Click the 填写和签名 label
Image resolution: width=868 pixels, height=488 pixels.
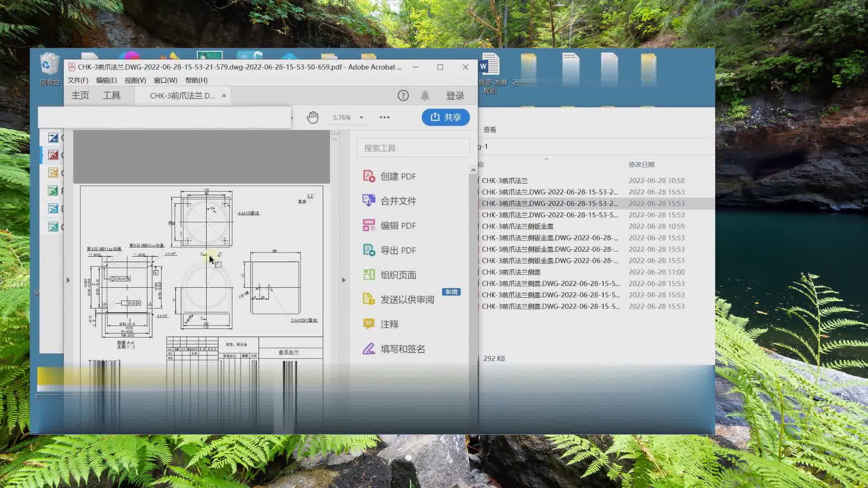[x=403, y=349]
